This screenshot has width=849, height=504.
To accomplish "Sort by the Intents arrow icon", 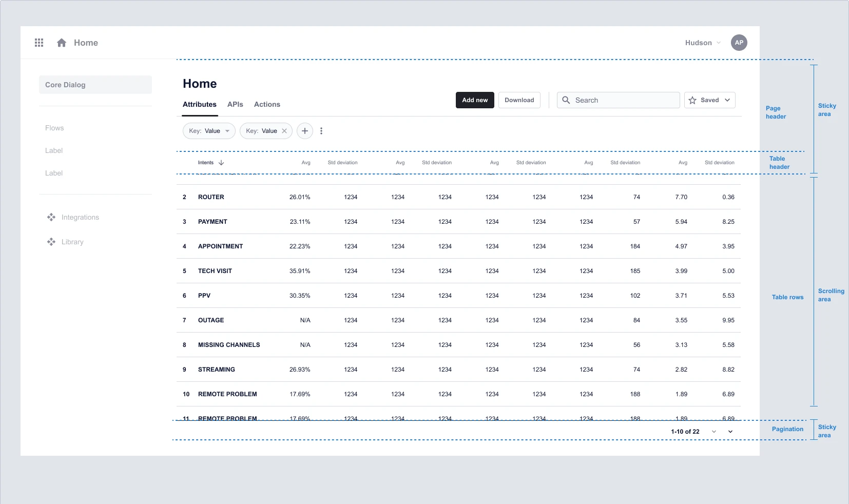I will (x=221, y=163).
